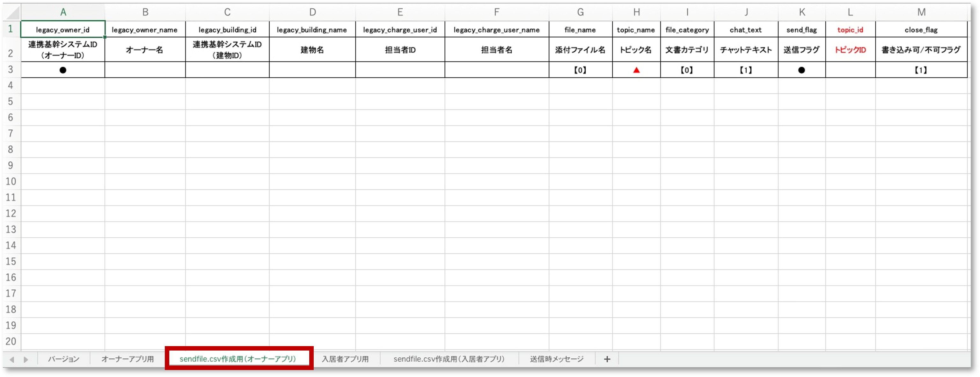Select the legacy_owner_id header cell

click(63, 29)
